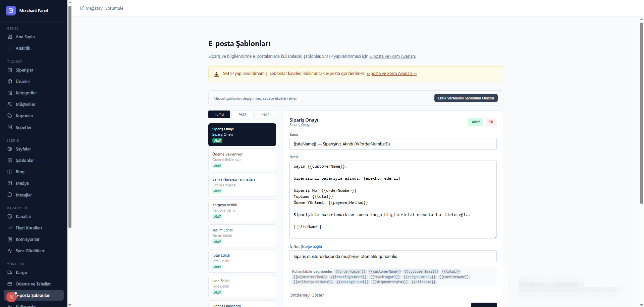Open the Siparişler sidebar icon
The width and height of the screenshot is (644, 307).
tap(10, 70)
